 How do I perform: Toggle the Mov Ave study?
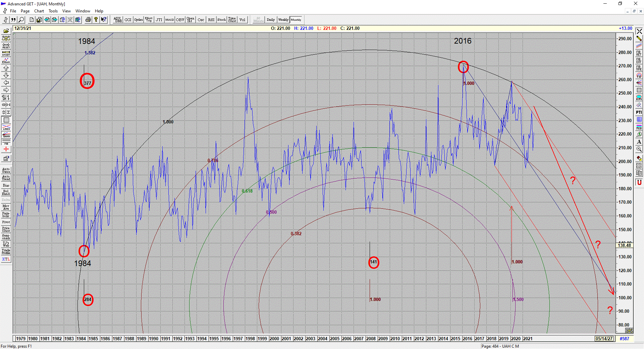coord(6,207)
